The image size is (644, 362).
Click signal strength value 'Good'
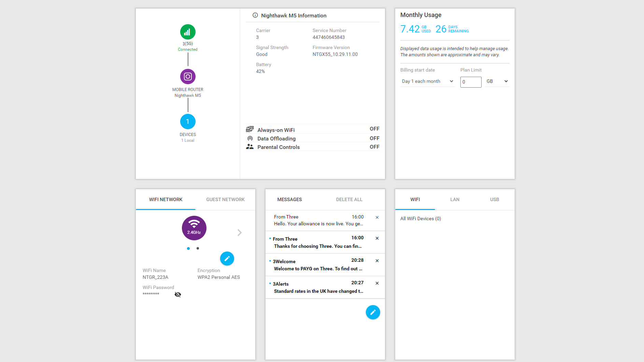click(x=262, y=55)
